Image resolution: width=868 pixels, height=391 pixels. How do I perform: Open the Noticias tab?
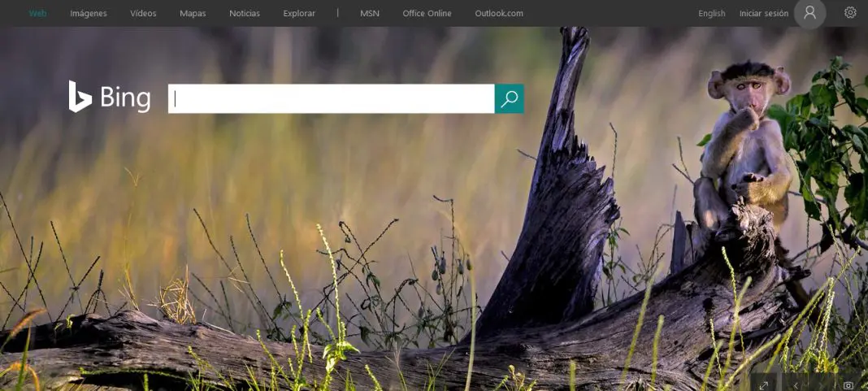(x=245, y=13)
